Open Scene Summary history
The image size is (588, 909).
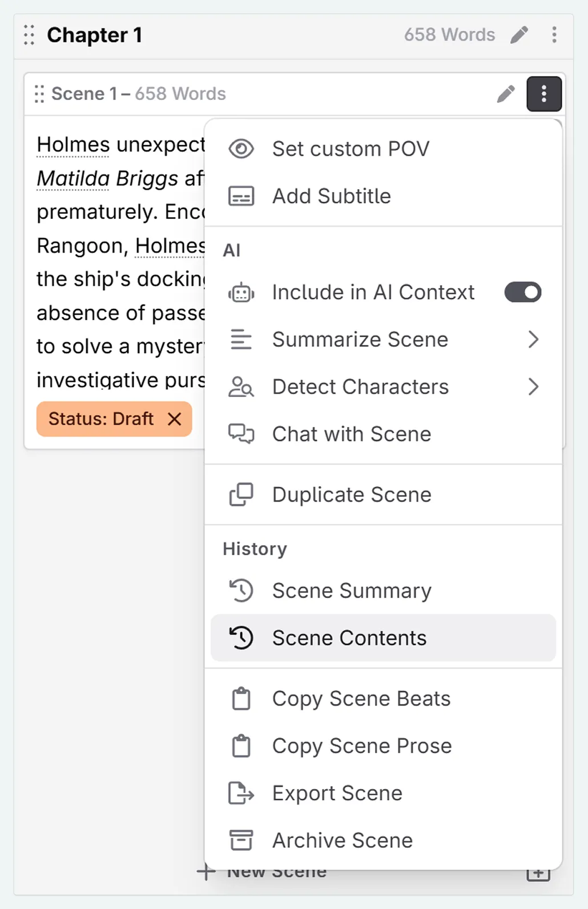pyautogui.click(x=351, y=591)
